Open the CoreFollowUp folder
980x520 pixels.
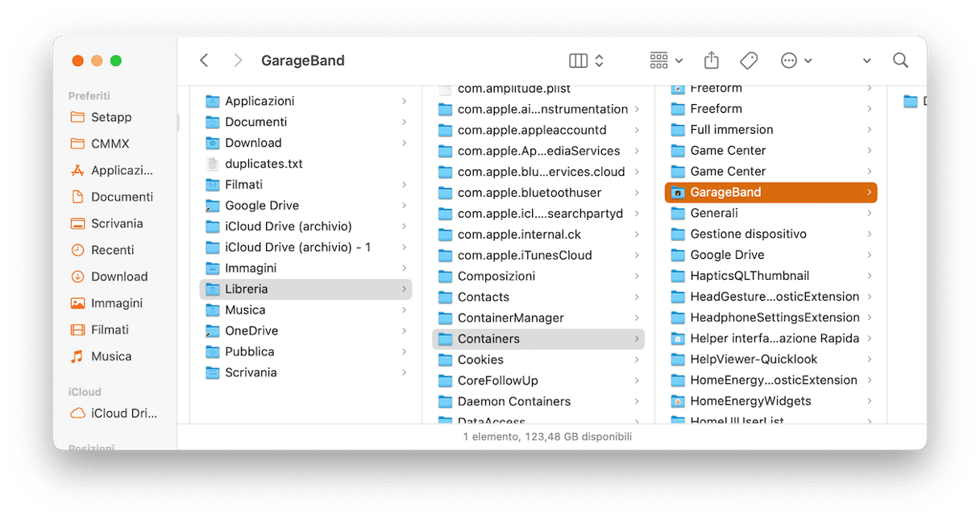[x=538, y=381]
